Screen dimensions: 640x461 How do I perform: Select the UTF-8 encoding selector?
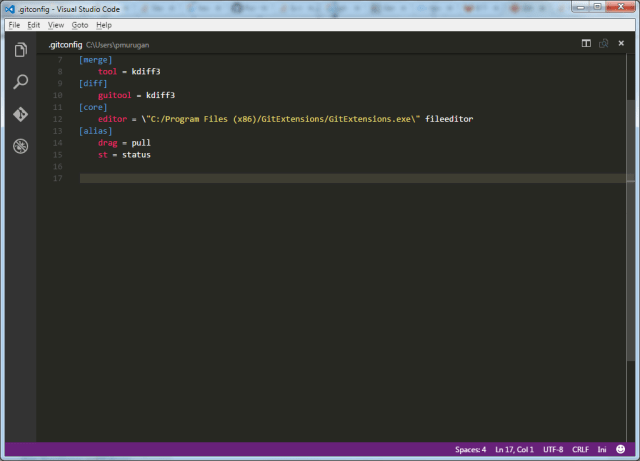[x=554, y=449]
